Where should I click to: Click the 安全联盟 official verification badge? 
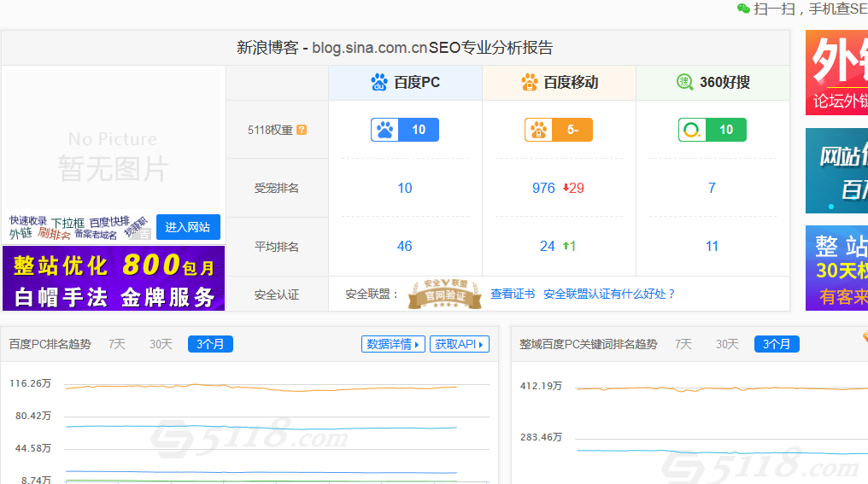coord(444,294)
